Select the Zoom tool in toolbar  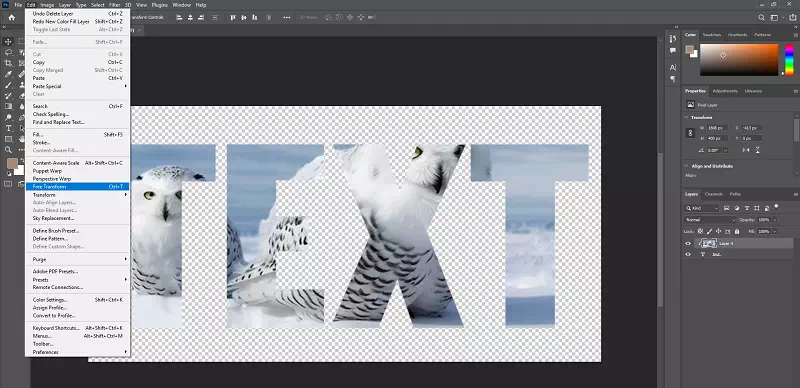(x=9, y=150)
